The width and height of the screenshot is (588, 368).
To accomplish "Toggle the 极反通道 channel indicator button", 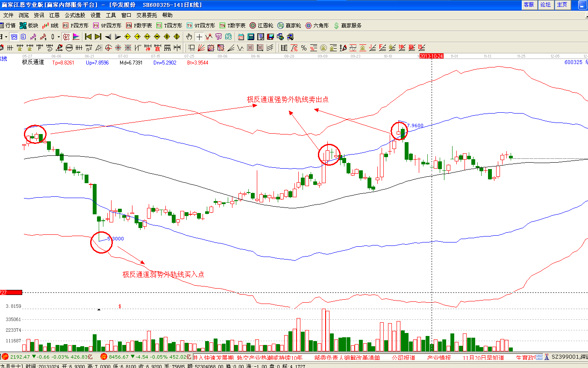I will pos(66,37).
